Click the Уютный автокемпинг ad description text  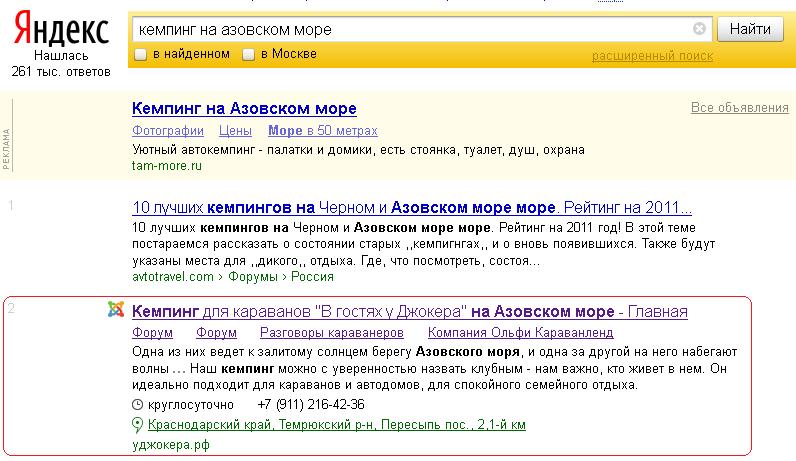point(358,150)
